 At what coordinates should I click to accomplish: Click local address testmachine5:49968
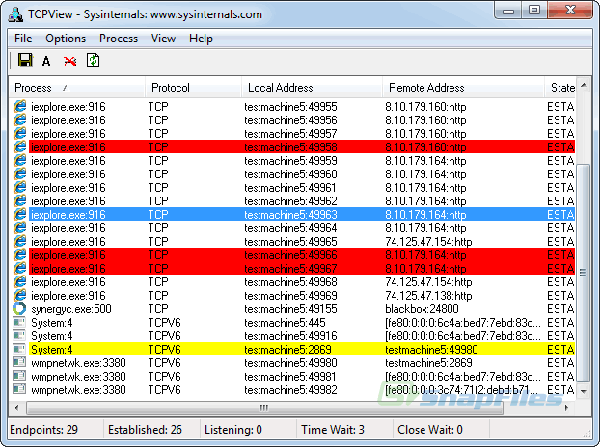291,282
